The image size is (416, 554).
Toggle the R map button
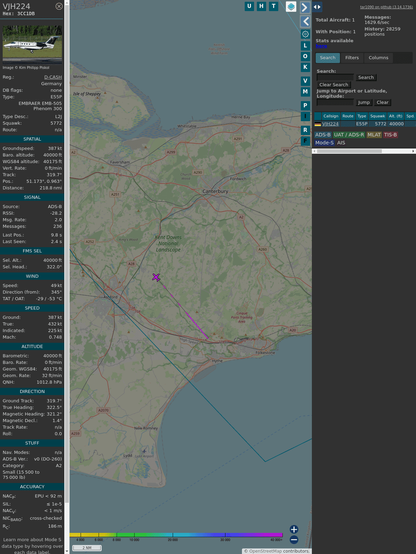tap(305, 130)
